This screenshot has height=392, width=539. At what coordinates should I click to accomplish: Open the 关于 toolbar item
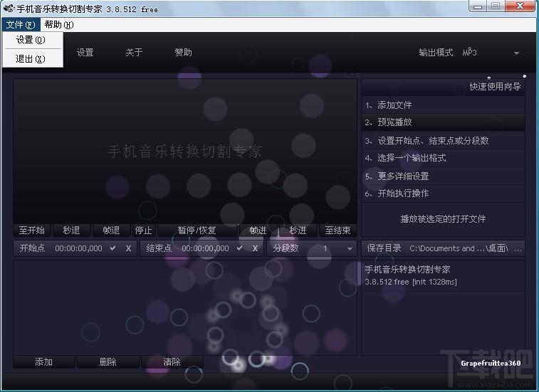pyautogui.click(x=134, y=52)
